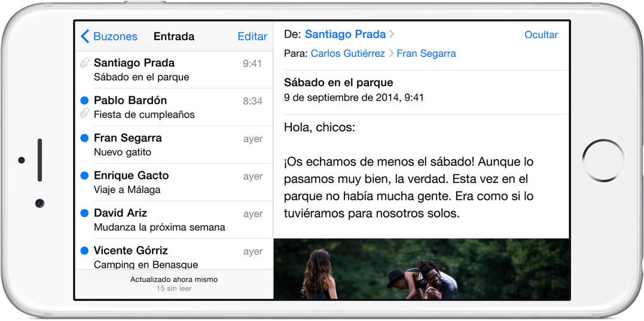The height and width of the screenshot is (321, 644).
Task: Open Pablo Bardón email in list
Action: [x=174, y=107]
